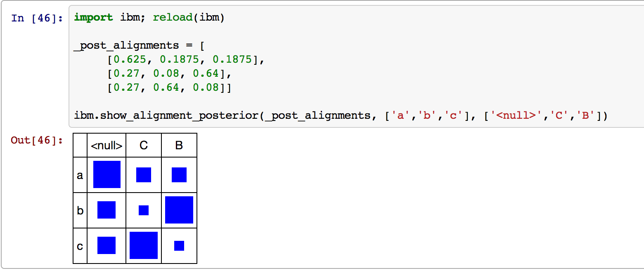The width and height of the screenshot is (644, 273).
Task: Click the large blue square for a/<null>
Action: click(107, 174)
